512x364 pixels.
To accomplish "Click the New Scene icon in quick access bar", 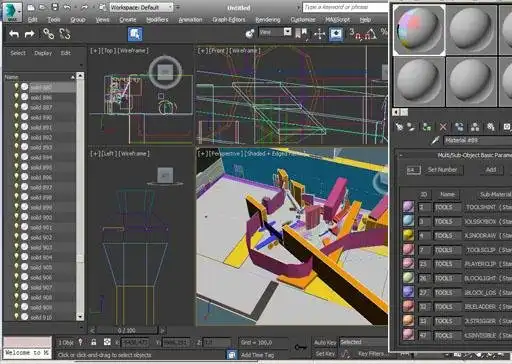I will pyautogui.click(x=31, y=7).
